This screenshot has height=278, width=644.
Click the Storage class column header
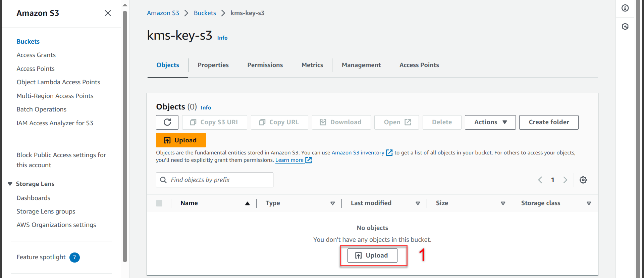click(541, 203)
